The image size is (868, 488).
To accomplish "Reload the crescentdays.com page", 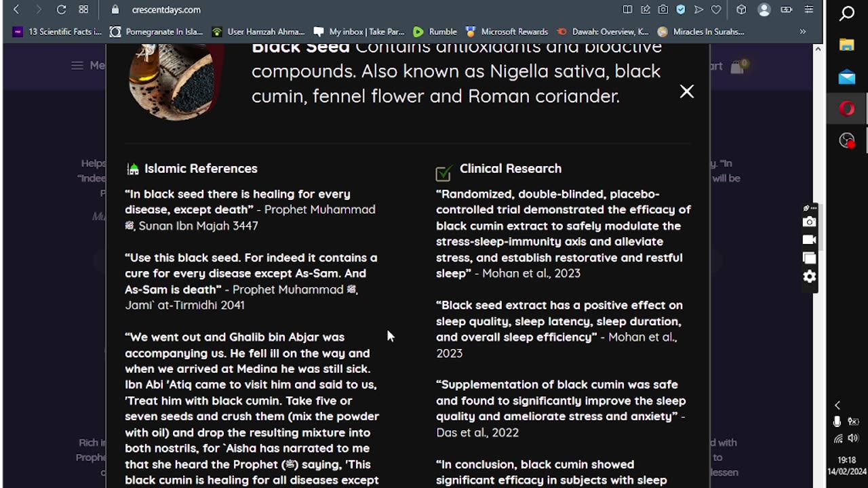I will pos(61,9).
